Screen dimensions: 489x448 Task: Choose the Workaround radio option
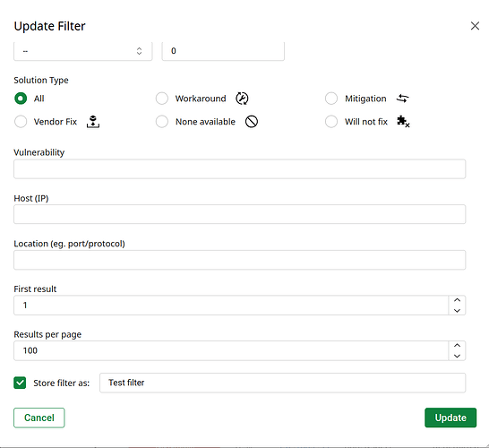pos(162,99)
